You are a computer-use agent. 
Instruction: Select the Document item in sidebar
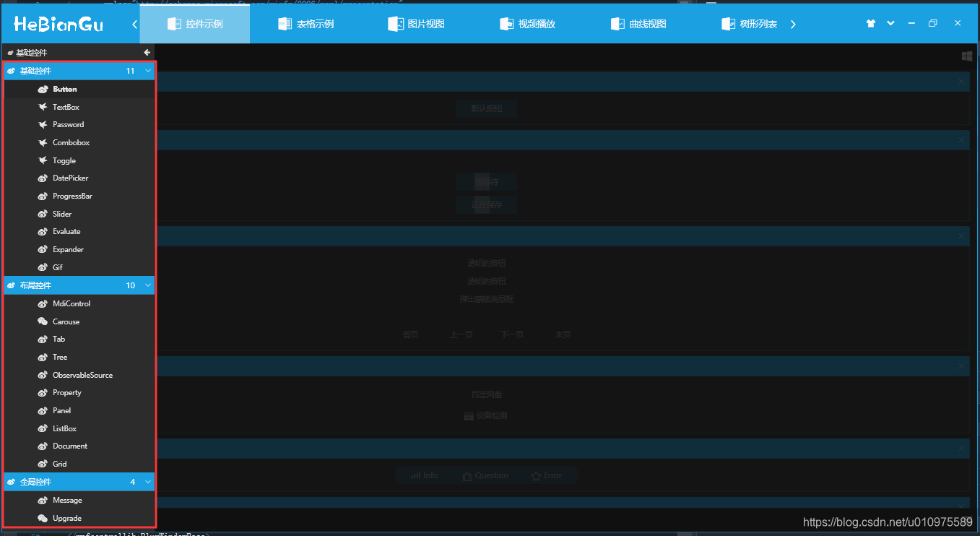79,446
